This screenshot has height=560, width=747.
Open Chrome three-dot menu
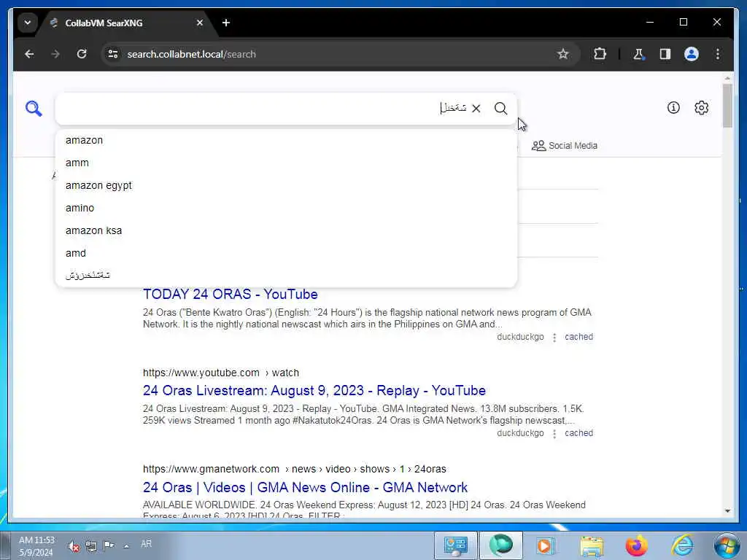(x=718, y=54)
